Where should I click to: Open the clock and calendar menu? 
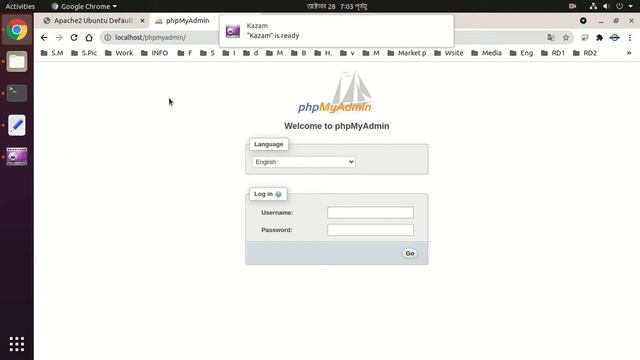tap(337, 6)
